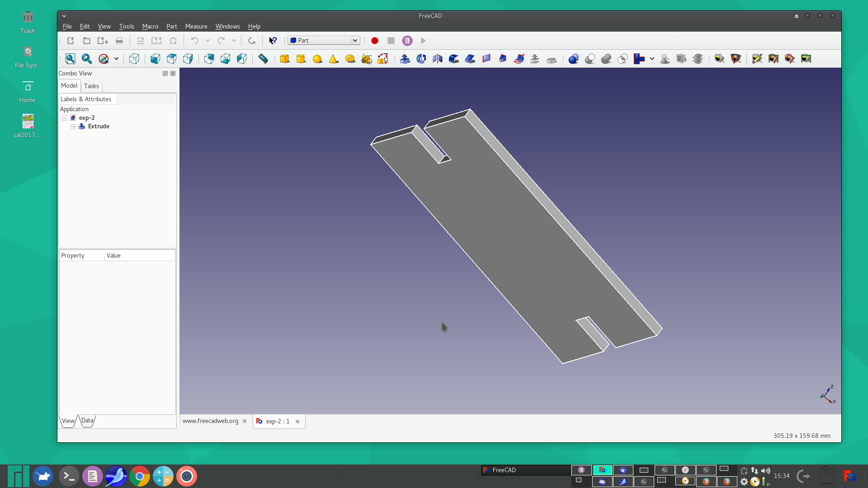Open the join objects dropdown arrow

pyautogui.click(x=652, y=59)
